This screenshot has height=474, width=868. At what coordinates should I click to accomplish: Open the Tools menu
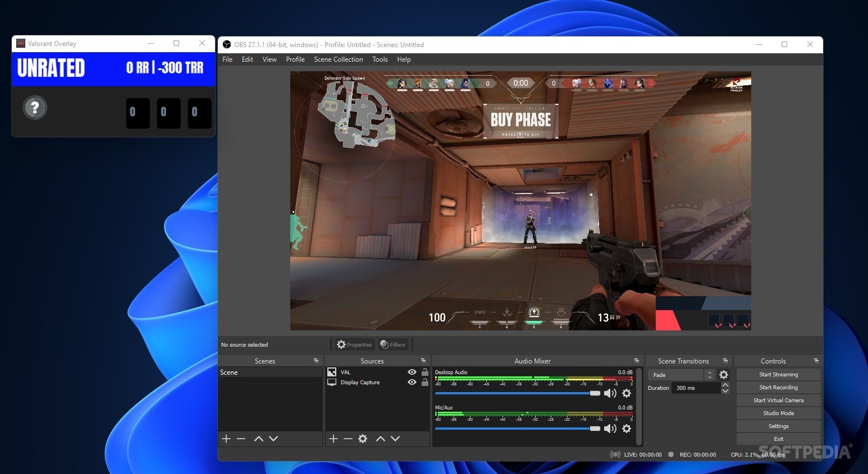(380, 59)
